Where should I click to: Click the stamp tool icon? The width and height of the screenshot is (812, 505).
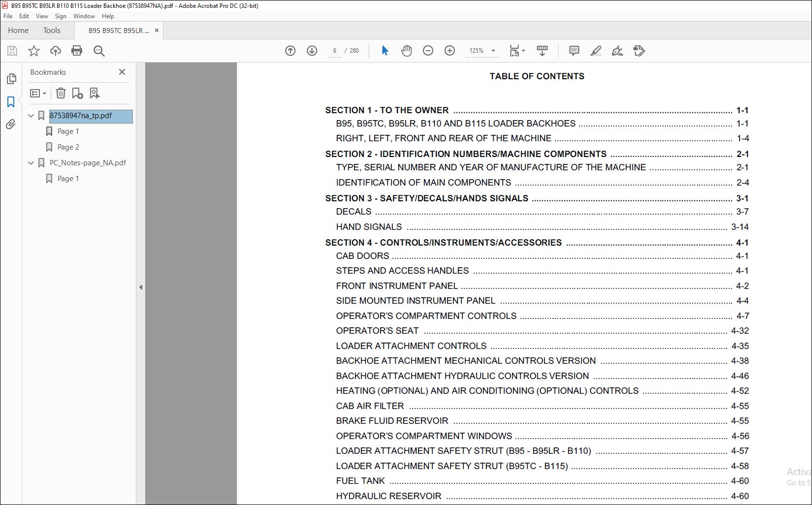[639, 51]
